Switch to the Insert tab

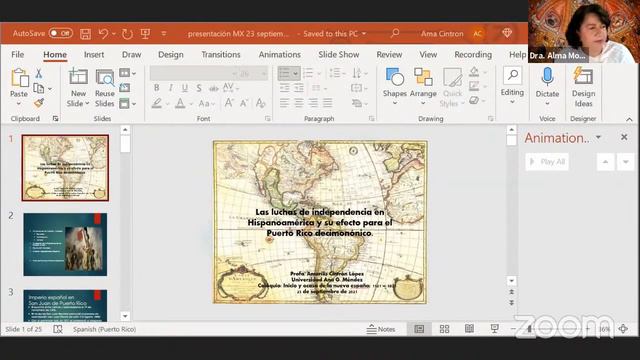(x=94, y=54)
